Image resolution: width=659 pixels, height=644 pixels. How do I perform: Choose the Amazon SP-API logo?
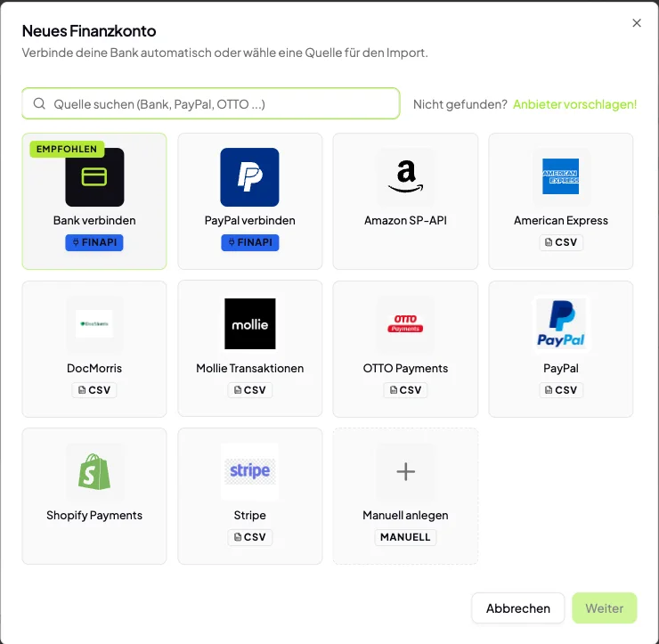point(405,177)
